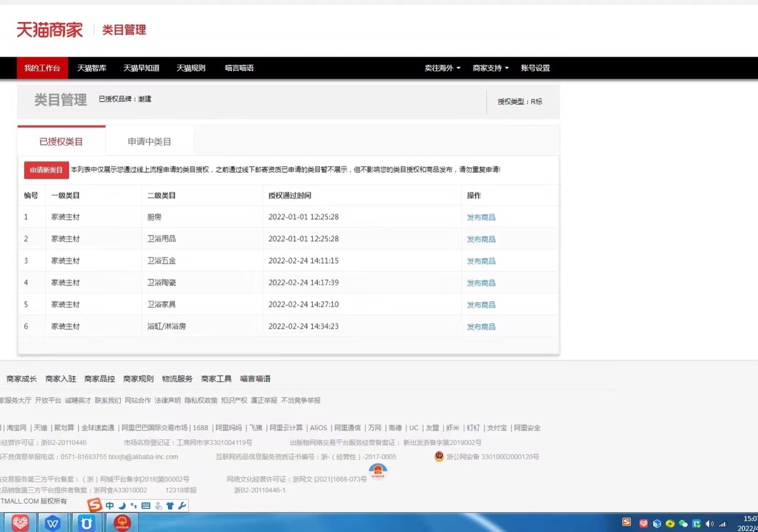
Task: Open blue U-shaped app in taskbar
Action: pyautogui.click(x=87, y=523)
